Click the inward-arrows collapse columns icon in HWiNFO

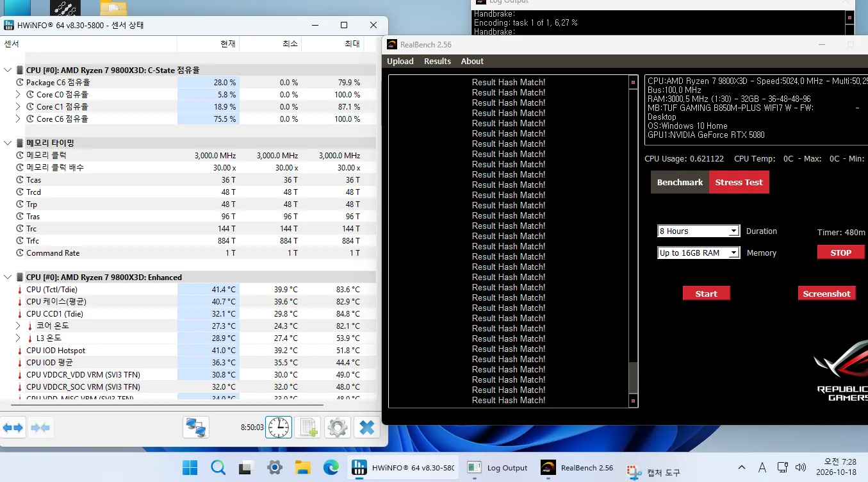click(40, 427)
